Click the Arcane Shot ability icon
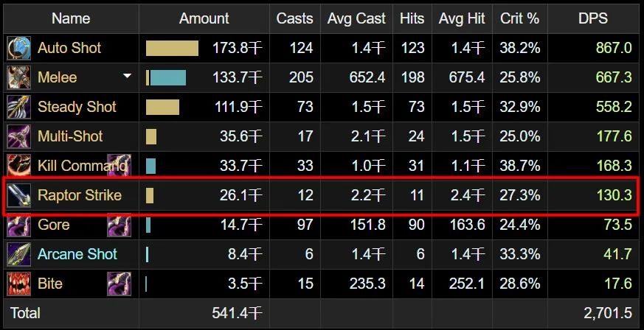Viewport: 644px width, 330px height. click(19, 254)
